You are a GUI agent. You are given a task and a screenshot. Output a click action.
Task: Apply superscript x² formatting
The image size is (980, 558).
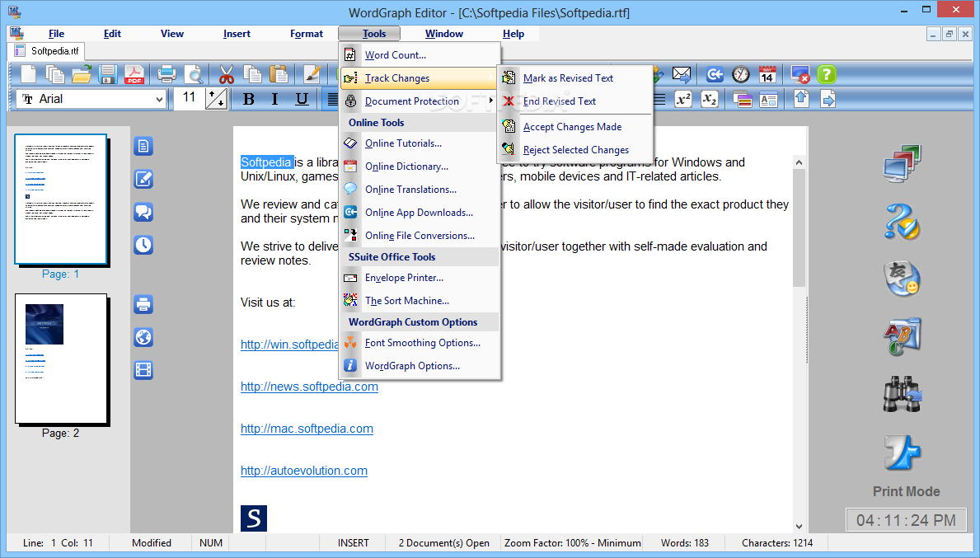[x=683, y=99]
